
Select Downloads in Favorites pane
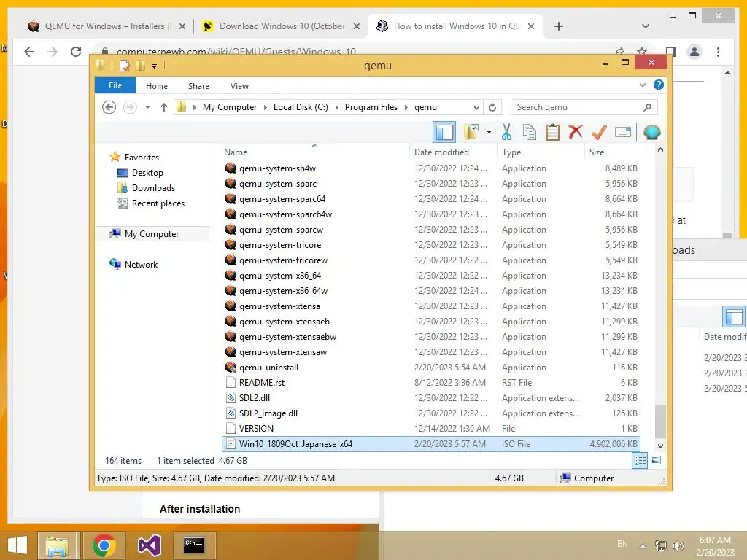pyautogui.click(x=146, y=187)
